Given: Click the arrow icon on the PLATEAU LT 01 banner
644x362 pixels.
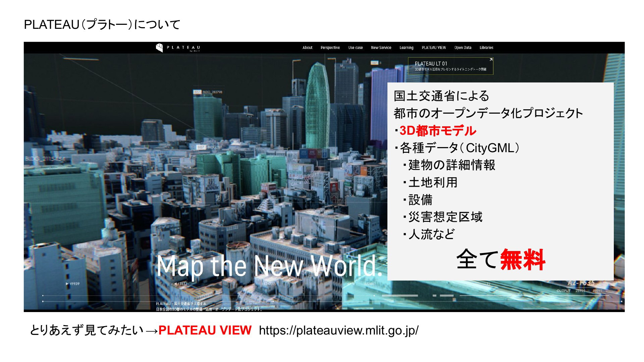Looking at the screenshot, I should pos(491,60).
